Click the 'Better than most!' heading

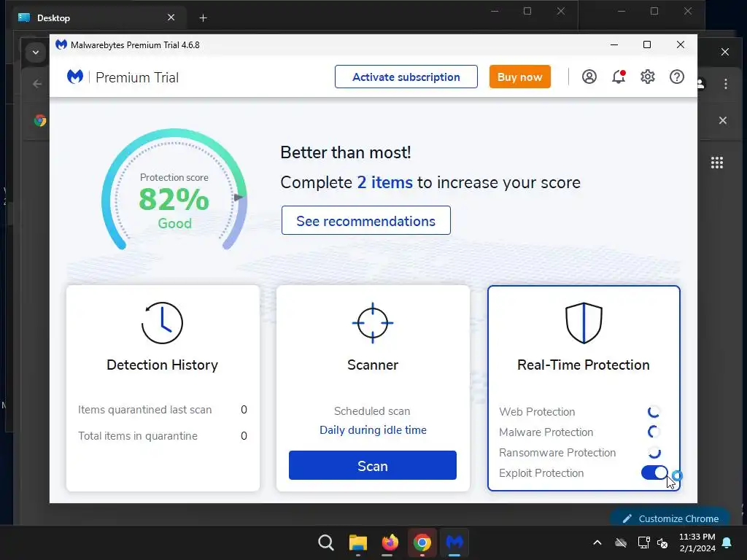click(x=345, y=152)
